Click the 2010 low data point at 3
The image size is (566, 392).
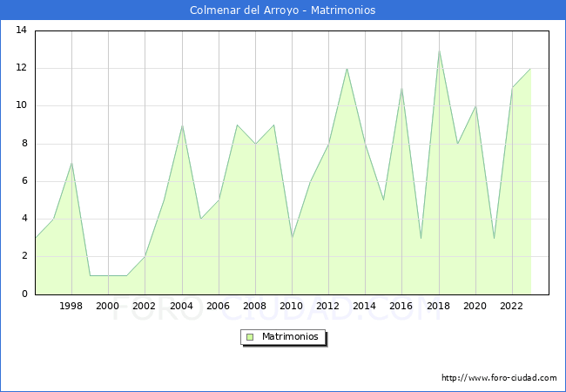click(x=292, y=238)
